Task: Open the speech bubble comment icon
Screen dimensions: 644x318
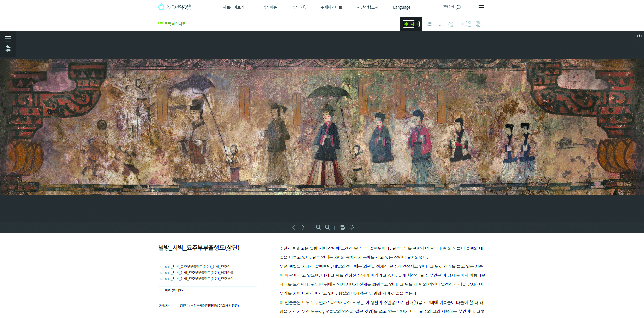Action: tap(451, 24)
